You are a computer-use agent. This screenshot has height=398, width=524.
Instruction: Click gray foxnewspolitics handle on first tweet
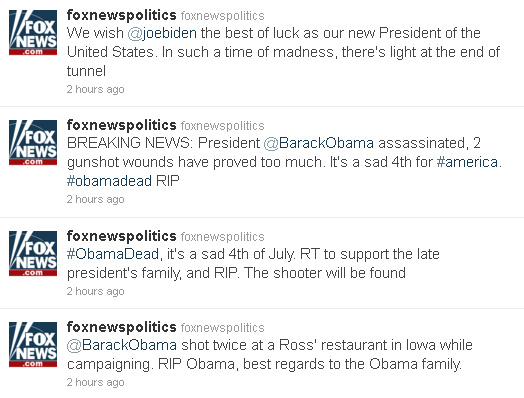tap(223, 16)
